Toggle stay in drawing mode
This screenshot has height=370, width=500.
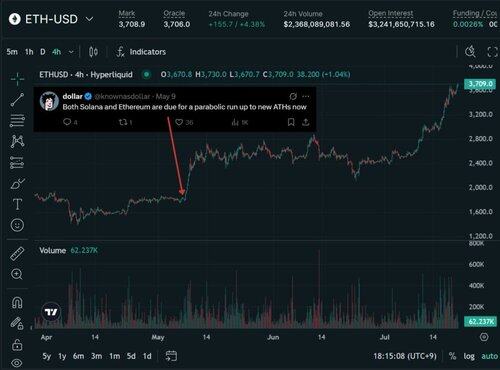coord(17,323)
